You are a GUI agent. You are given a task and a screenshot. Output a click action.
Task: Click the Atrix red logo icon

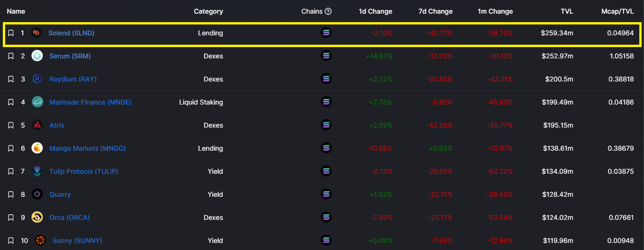pos(37,125)
